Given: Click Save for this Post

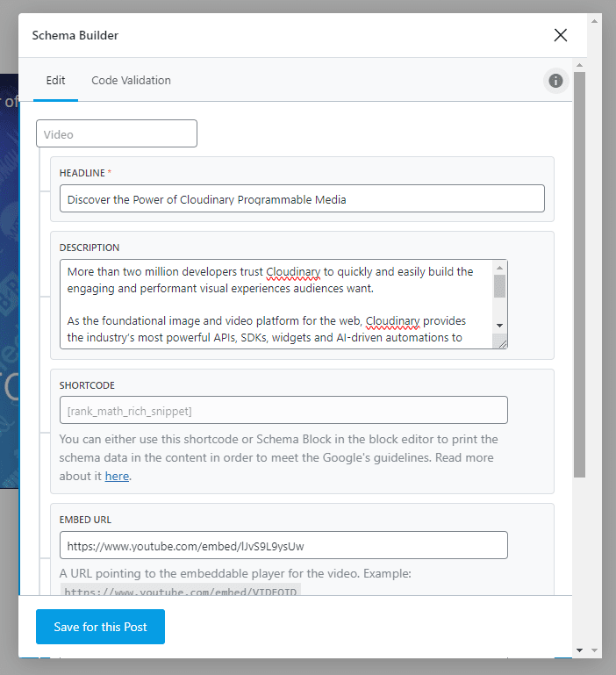Looking at the screenshot, I should pyautogui.click(x=100, y=627).
